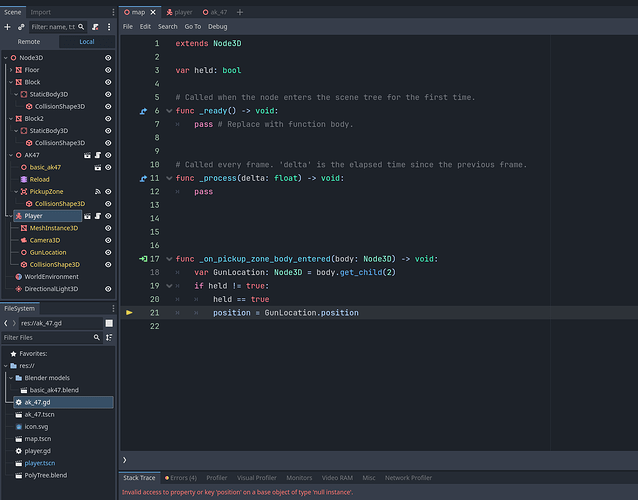Go forward in FileSystem history

click(14, 323)
